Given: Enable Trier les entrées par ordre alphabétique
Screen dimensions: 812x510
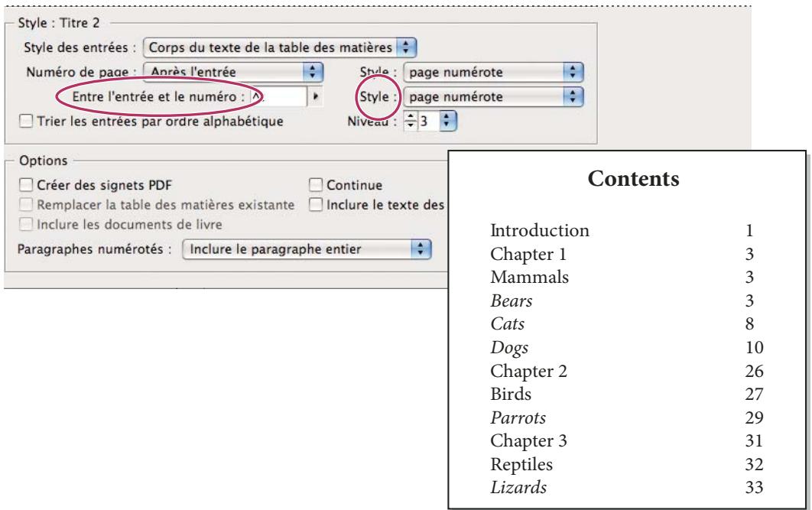Looking at the screenshot, I should pos(26,121).
